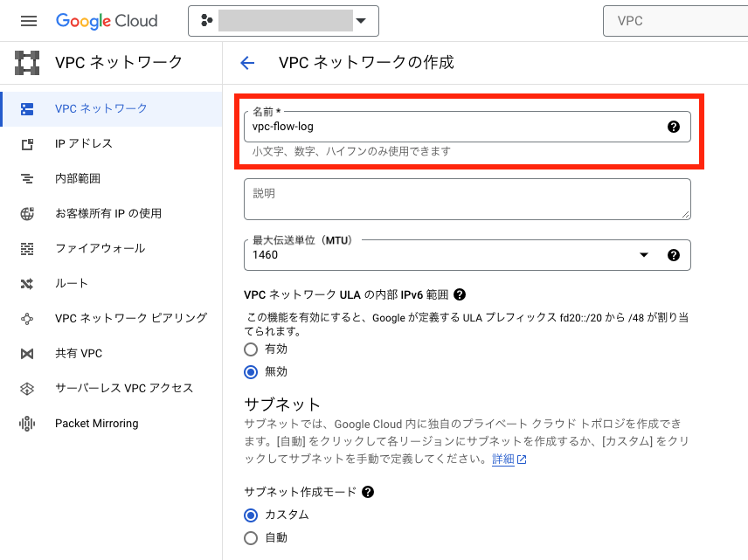Select the 自動 subnet mode radio

[x=251, y=538]
